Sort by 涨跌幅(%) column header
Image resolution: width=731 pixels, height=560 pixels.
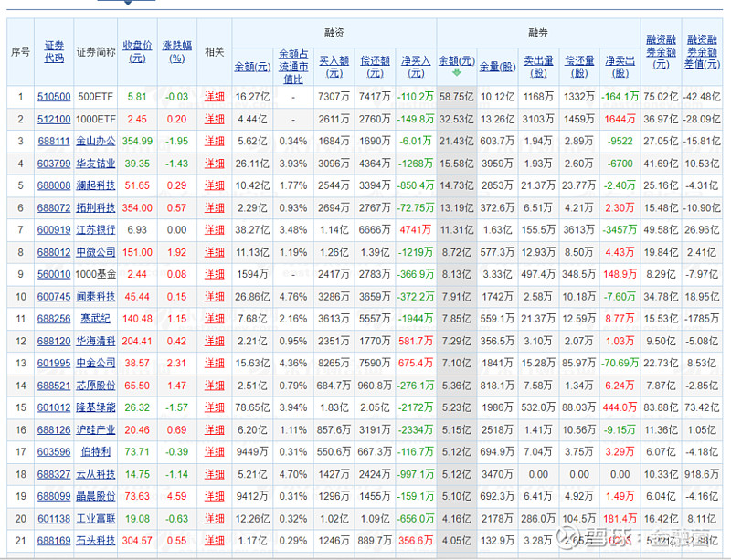click(176, 52)
